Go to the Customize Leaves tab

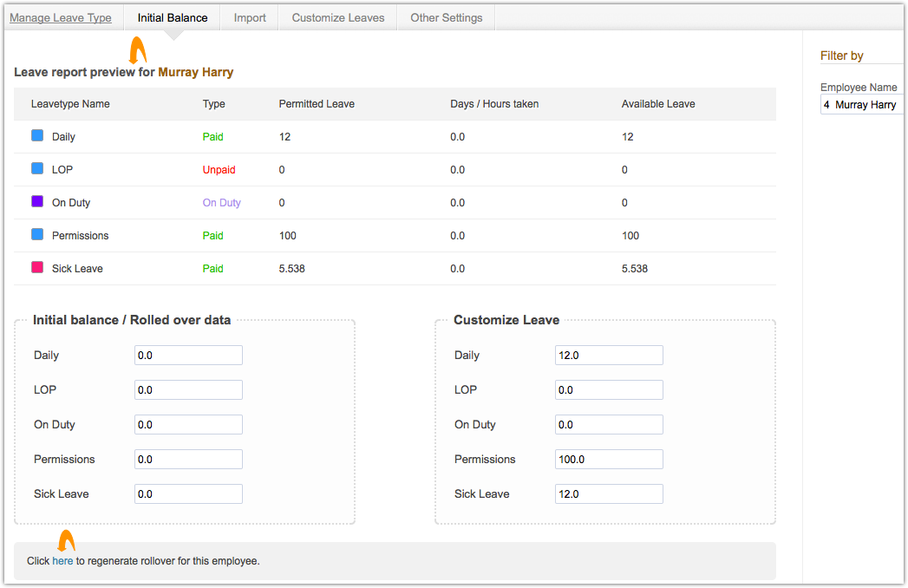[x=338, y=17]
